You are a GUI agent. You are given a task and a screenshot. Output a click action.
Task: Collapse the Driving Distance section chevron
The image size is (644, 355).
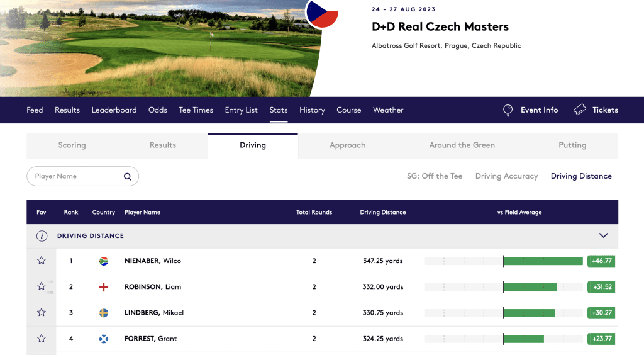click(x=603, y=235)
